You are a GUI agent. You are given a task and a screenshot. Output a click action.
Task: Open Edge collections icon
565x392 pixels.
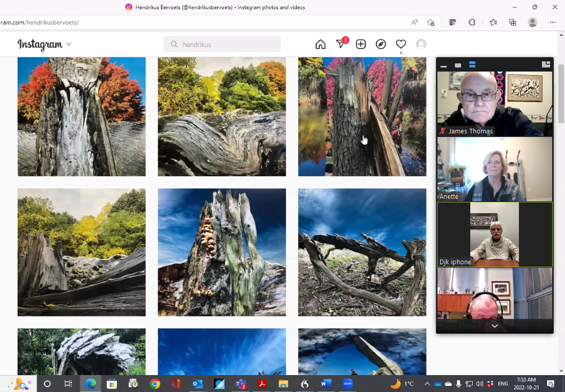(512, 22)
